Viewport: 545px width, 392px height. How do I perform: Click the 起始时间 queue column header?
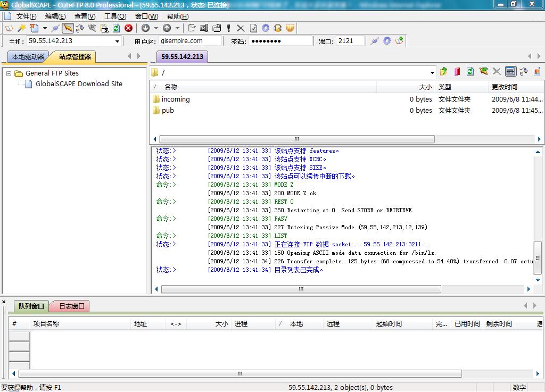point(402,323)
